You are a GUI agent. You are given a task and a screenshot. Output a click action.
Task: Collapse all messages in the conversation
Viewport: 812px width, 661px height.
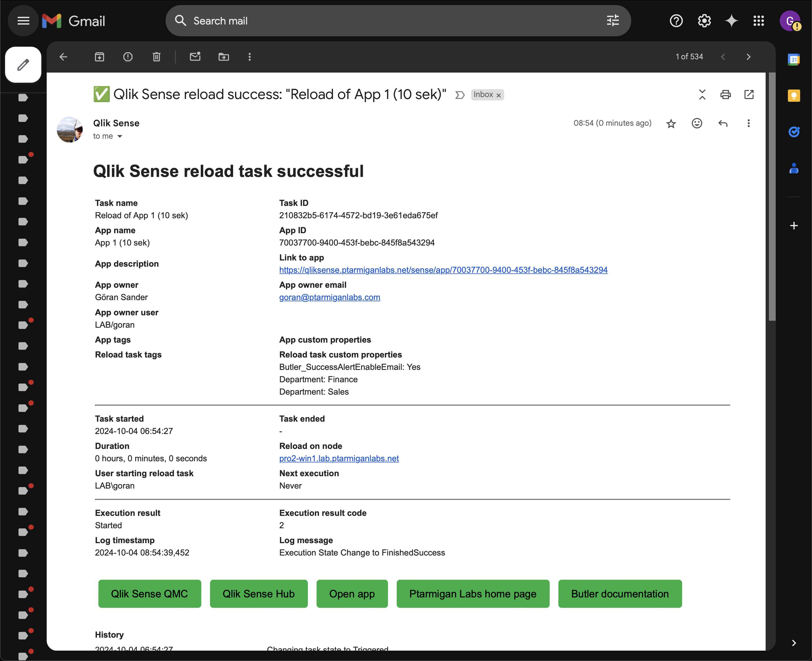click(702, 95)
